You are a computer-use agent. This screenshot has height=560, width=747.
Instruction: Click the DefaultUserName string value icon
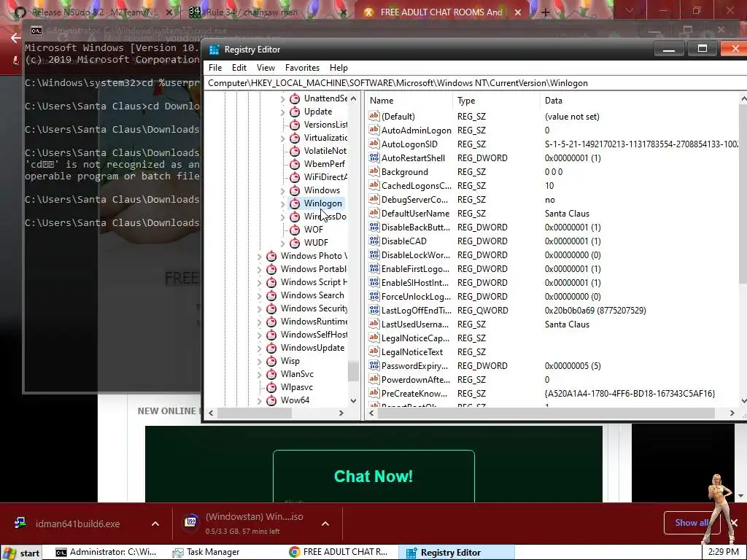374,214
